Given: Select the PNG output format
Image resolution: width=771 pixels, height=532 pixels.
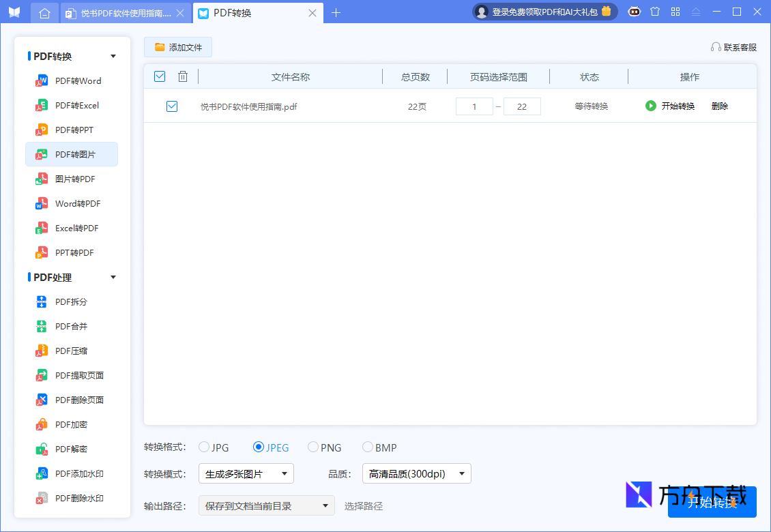Looking at the screenshot, I should [x=313, y=447].
